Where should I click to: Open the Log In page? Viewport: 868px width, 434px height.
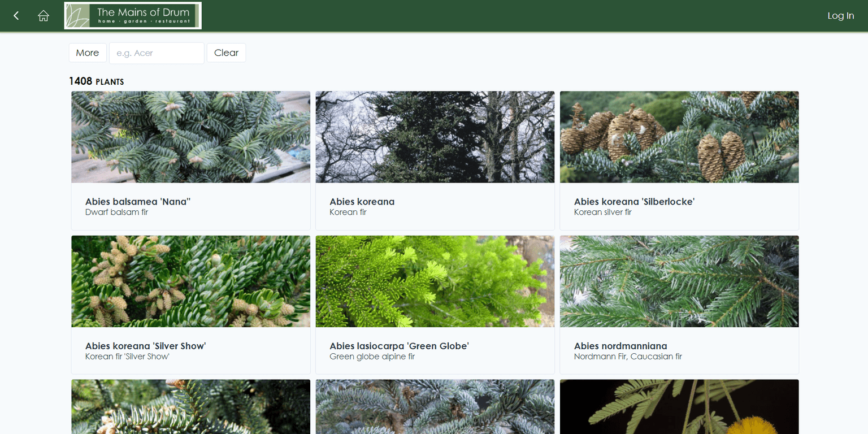840,16
